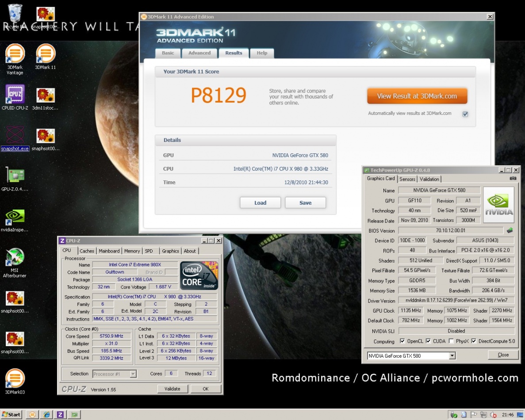Click the GPU-Z camera screenshot icon
The width and height of the screenshot is (525, 420).
(513, 179)
